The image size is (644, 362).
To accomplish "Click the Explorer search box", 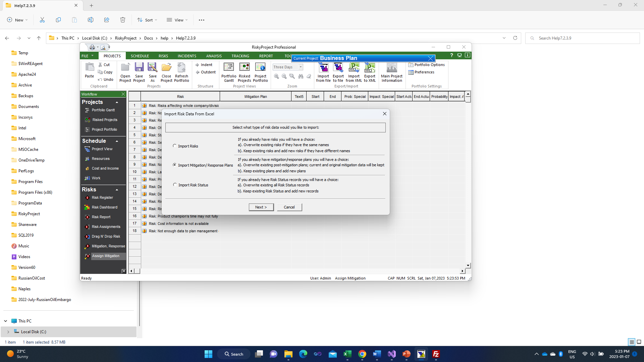I will tap(583, 38).
